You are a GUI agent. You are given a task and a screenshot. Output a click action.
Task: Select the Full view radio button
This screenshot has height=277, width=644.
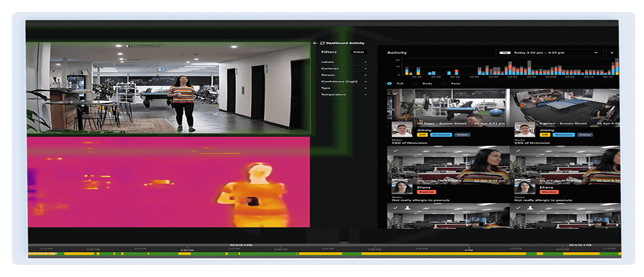tap(390, 83)
